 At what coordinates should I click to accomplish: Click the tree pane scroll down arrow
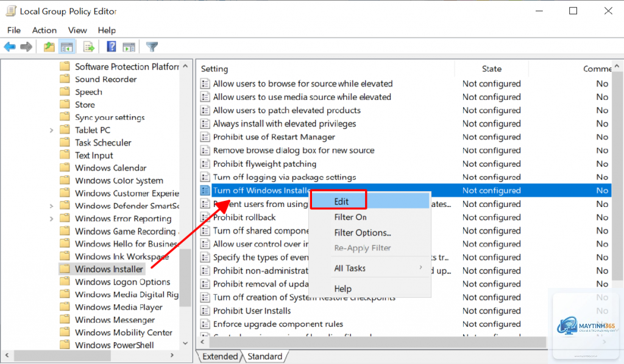pyautogui.click(x=185, y=343)
